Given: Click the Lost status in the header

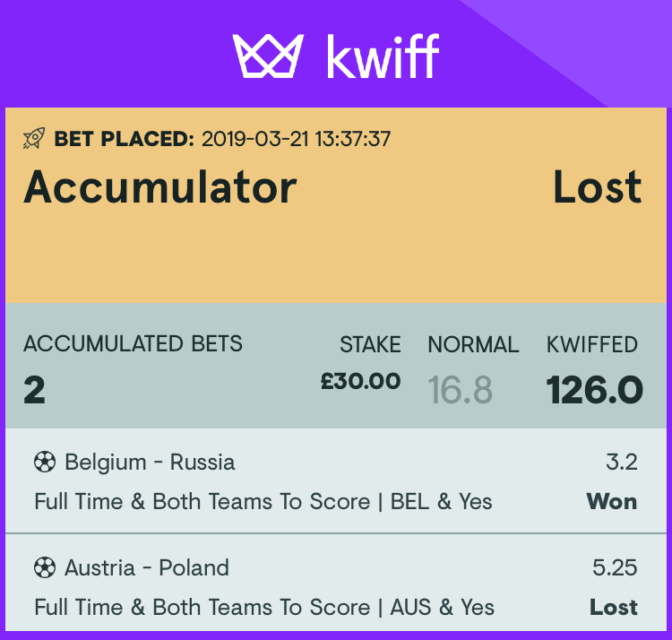Looking at the screenshot, I should tap(598, 187).
